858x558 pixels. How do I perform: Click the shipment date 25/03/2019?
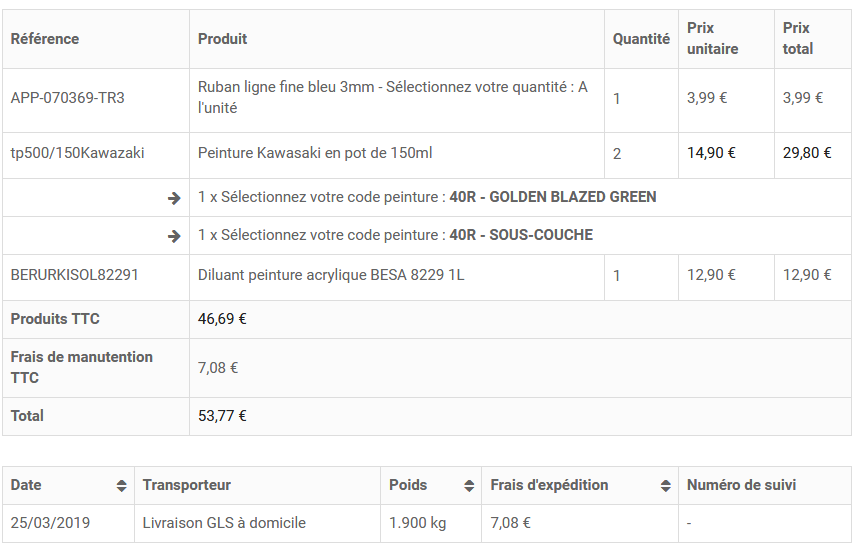point(50,523)
